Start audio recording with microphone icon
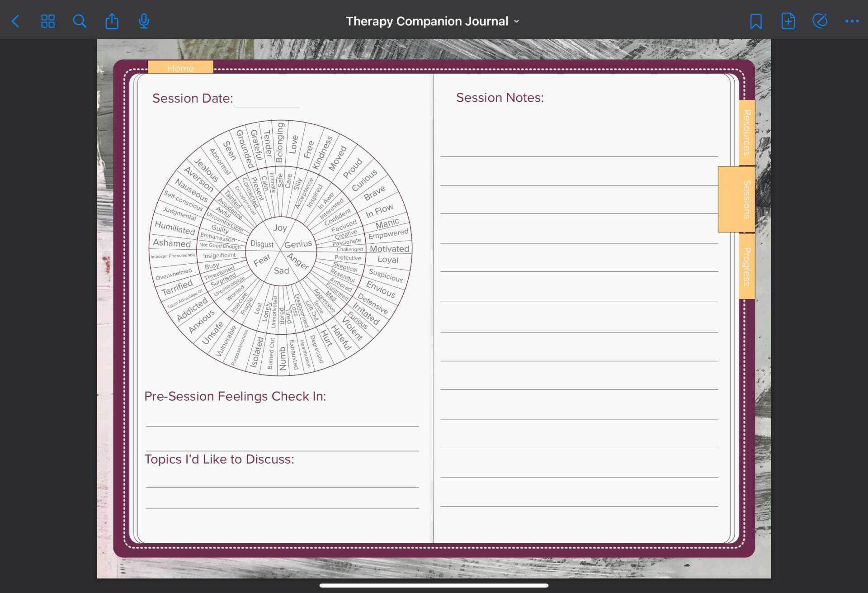 coord(144,21)
